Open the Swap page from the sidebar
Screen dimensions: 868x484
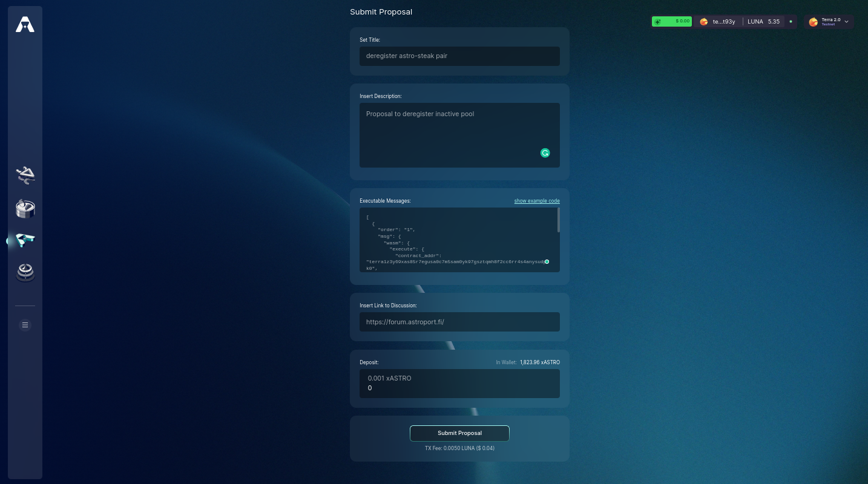[25, 175]
